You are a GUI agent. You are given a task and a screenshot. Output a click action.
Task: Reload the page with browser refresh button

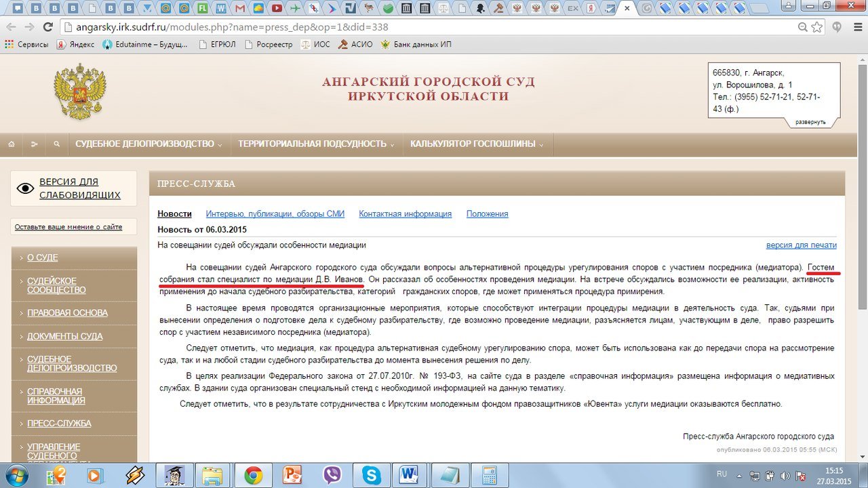point(47,27)
